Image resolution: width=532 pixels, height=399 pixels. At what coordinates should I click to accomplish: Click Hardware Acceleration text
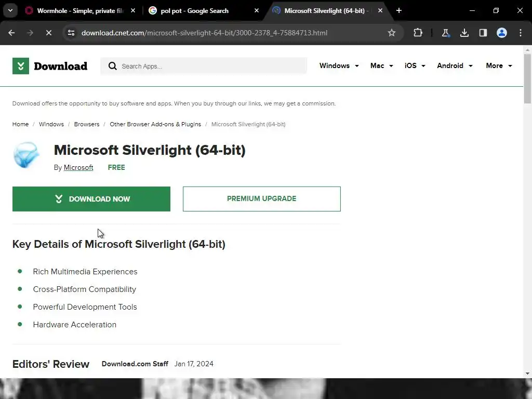point(75,325)
